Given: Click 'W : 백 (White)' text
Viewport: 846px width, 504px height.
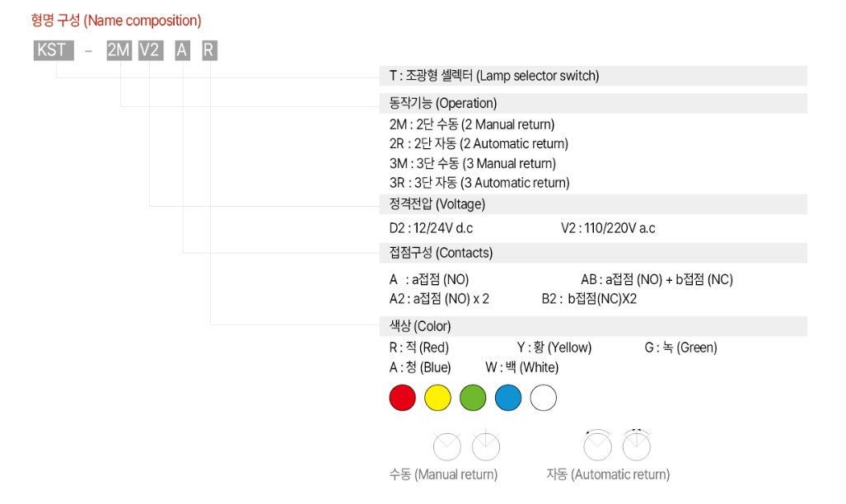Looking at the screenshot, I should 521,367.
